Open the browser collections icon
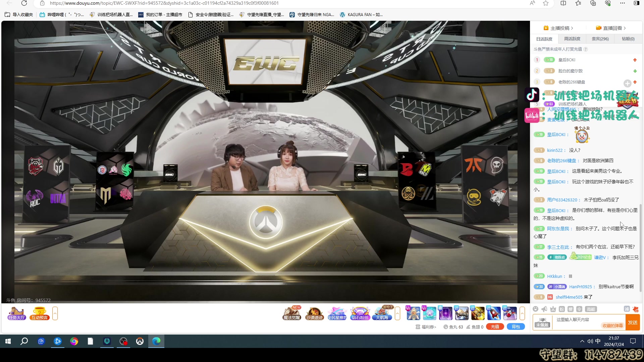This screenshot has width=644, height=362. coord(593,3)
